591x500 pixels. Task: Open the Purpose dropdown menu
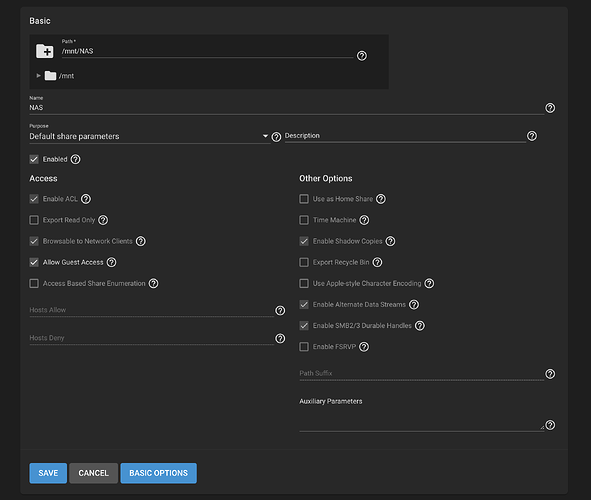(x=150, y=136)
